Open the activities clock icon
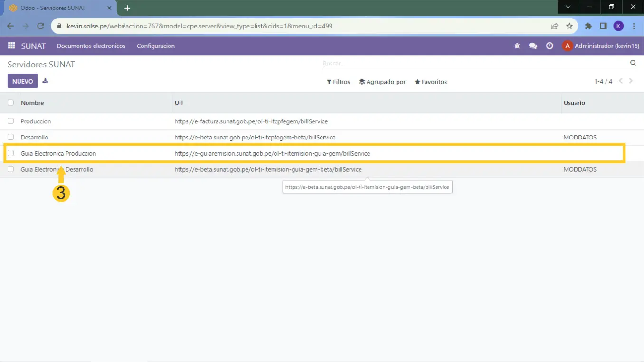644x362 pixels. tap(549, 46)
